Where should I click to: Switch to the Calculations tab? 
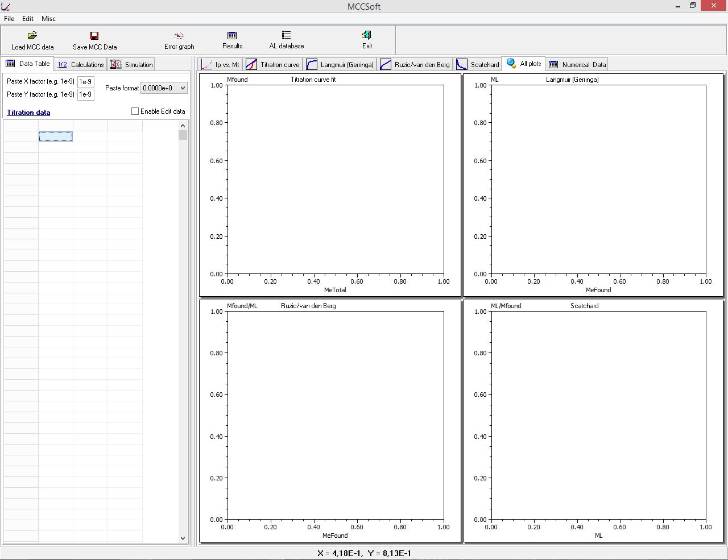(81, 65)
